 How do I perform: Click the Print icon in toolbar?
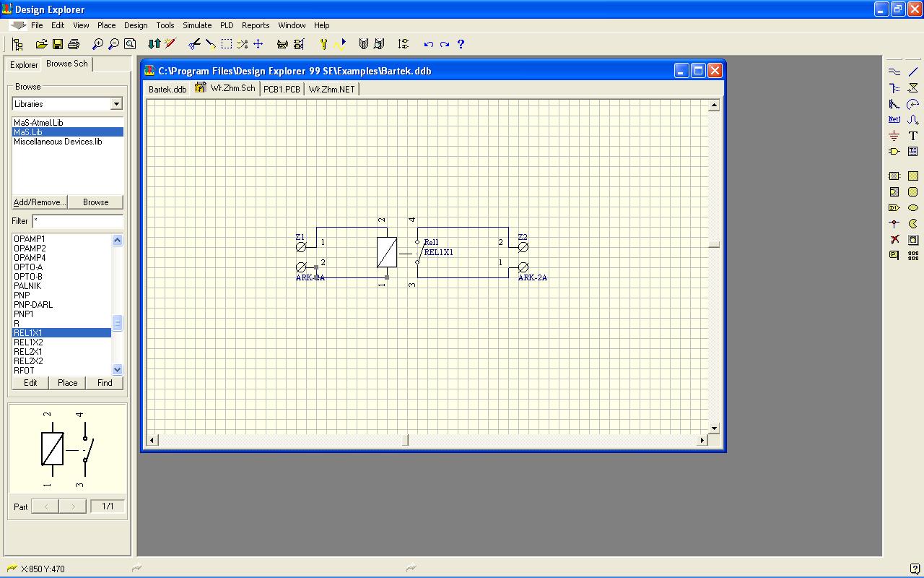click(74, 44)
